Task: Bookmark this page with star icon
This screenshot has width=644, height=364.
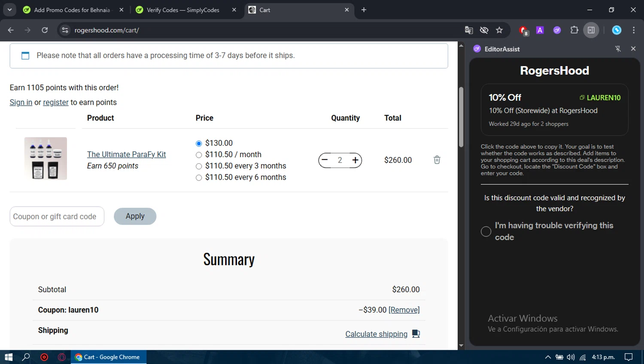Action: [x=499, y=30]
